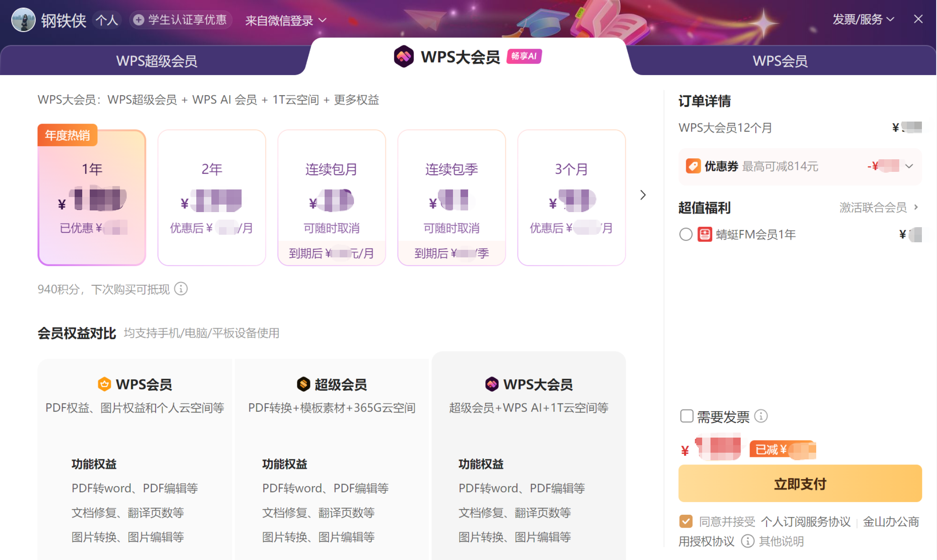Uncheck the 同意并接受 agreement checkbox
Screen dimensions: 937x560
pos(686,521)
